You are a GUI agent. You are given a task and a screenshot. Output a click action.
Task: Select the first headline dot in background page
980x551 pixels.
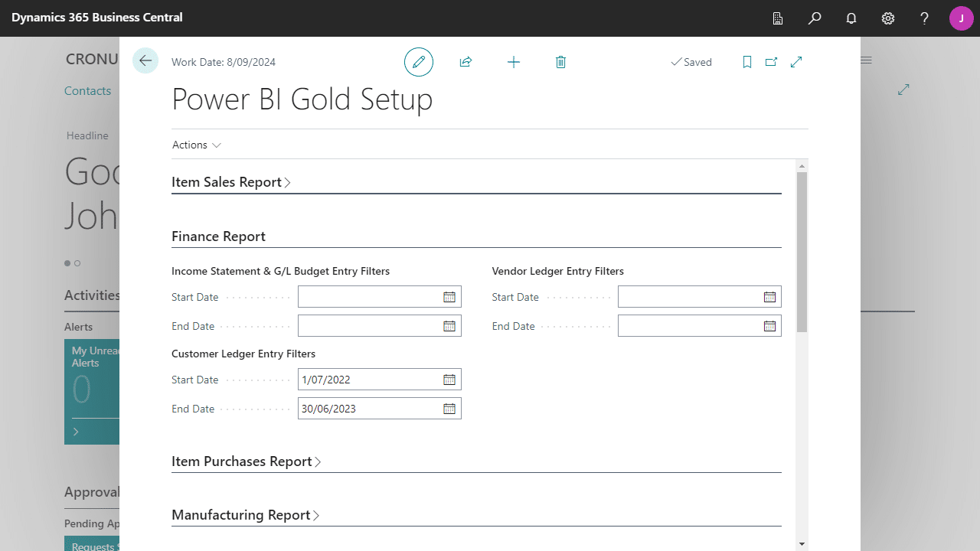(x=67, y=263)
